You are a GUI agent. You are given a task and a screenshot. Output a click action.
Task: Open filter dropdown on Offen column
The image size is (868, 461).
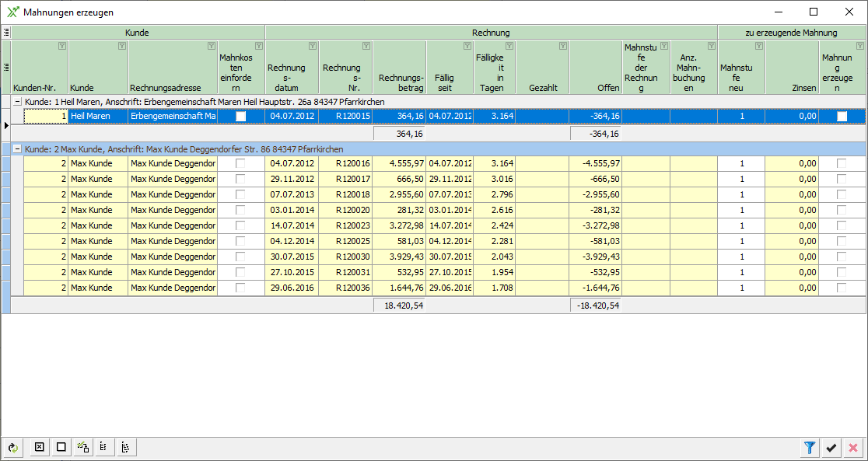[x=614, y=47]
